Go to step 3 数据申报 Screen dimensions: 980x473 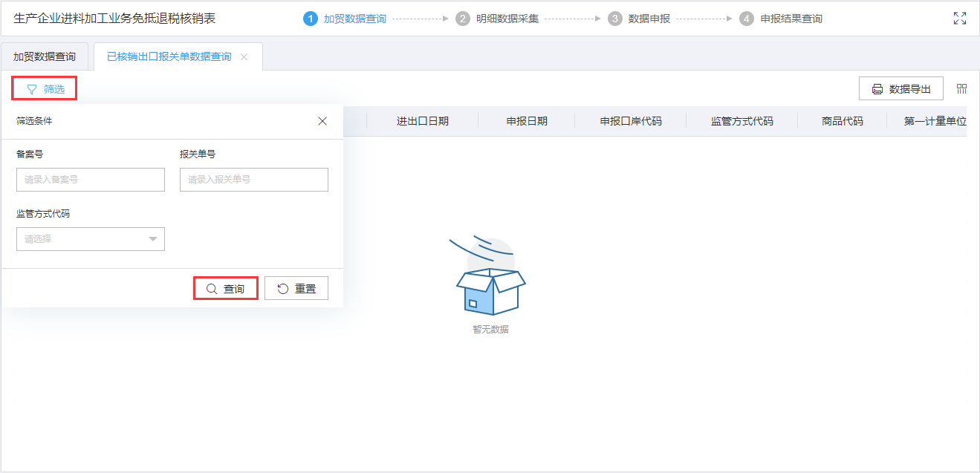pos(640,19)
